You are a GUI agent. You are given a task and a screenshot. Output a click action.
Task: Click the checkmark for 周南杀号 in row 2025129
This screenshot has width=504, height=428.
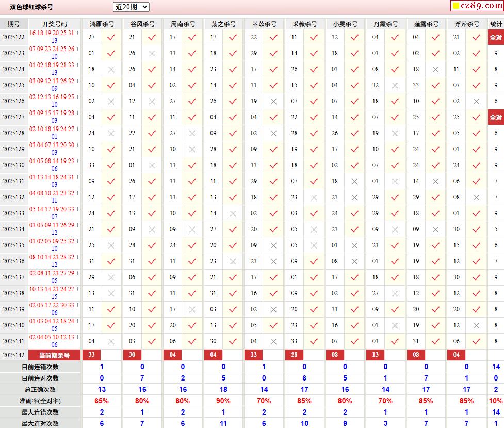point(192,149)
